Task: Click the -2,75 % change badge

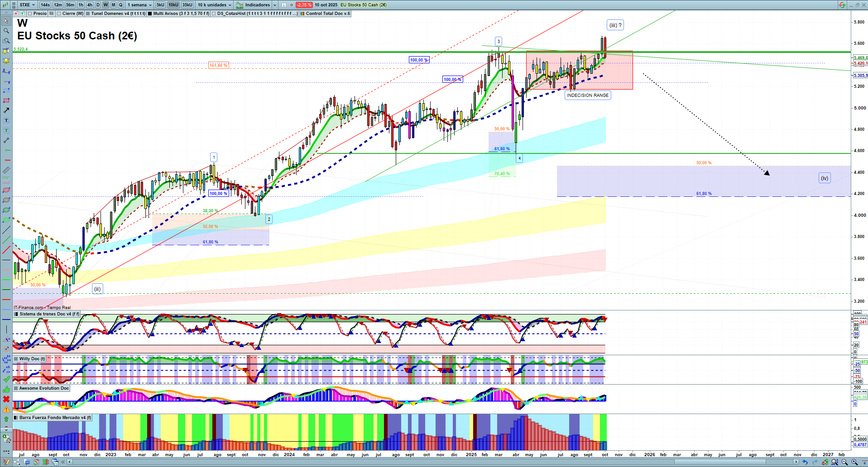Action: 304,5
